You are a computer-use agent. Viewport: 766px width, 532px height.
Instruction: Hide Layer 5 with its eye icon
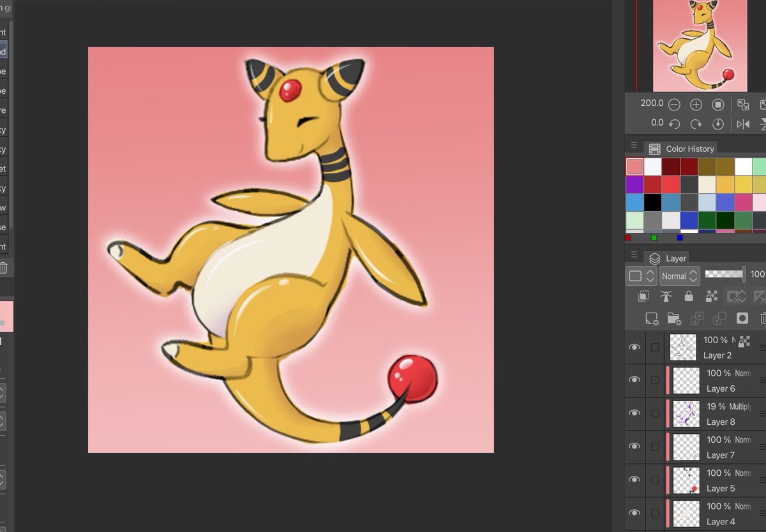635,480
